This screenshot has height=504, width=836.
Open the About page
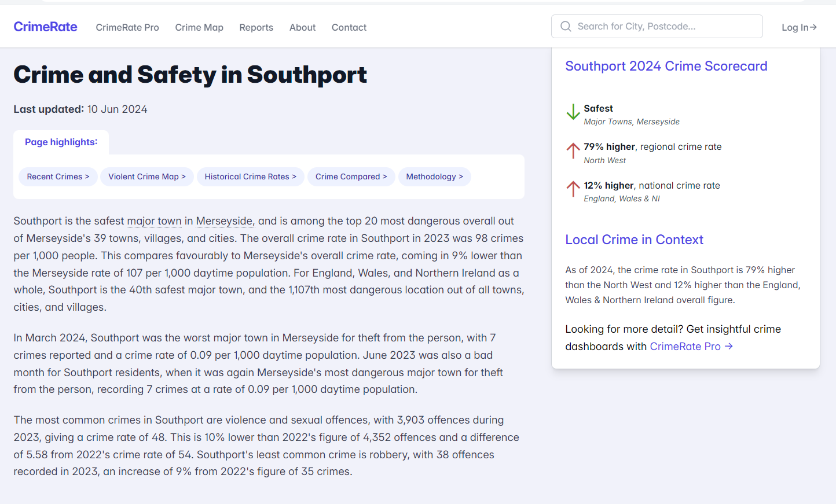coord(302,27)
